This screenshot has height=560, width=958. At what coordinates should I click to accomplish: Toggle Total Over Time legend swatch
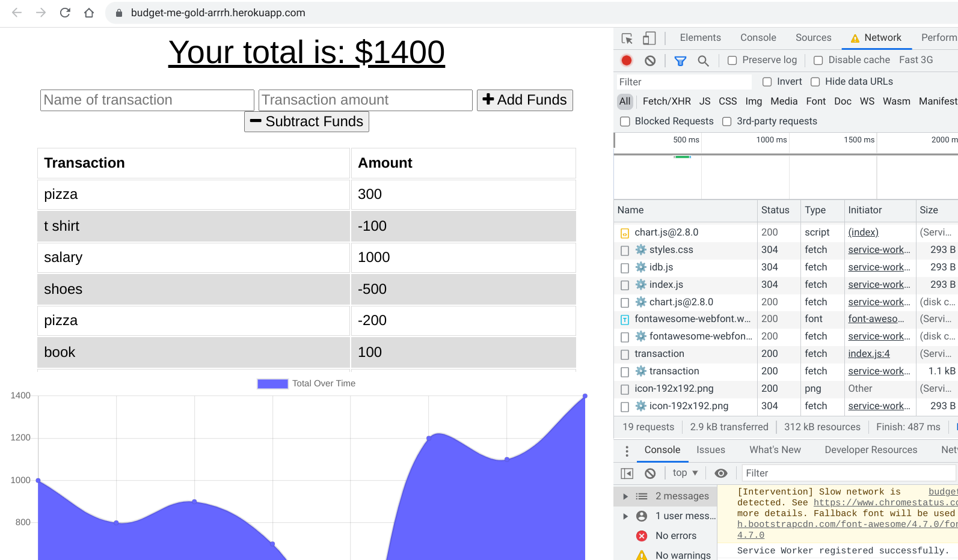[x=272, y=383]
